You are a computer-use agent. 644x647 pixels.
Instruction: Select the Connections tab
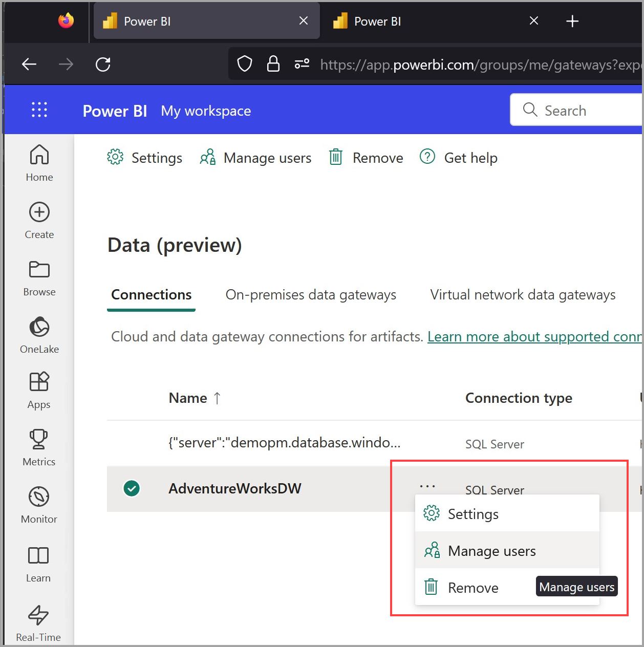point(151,295)
